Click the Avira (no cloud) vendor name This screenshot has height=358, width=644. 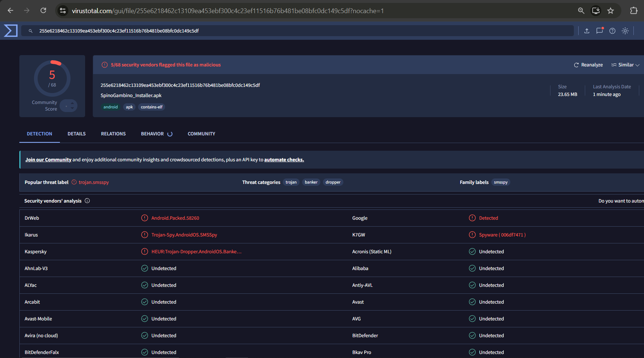(41, 336)
